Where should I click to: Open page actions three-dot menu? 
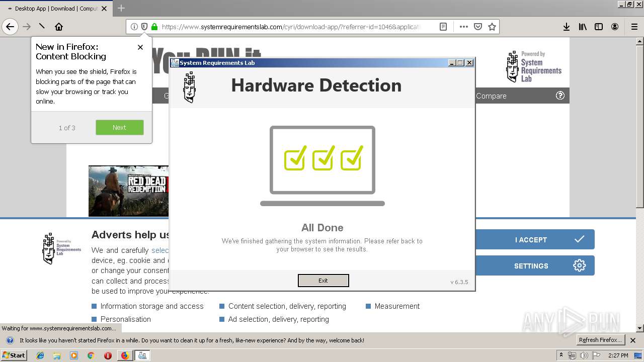point(463,27)
